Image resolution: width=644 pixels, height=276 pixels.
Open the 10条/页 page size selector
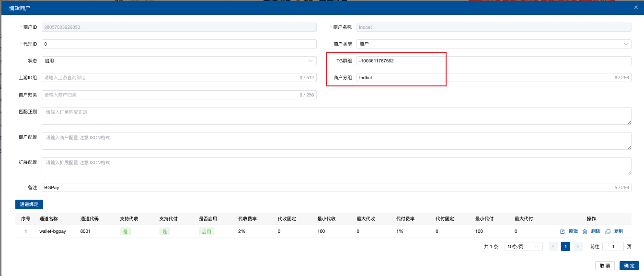coord(523,247)
